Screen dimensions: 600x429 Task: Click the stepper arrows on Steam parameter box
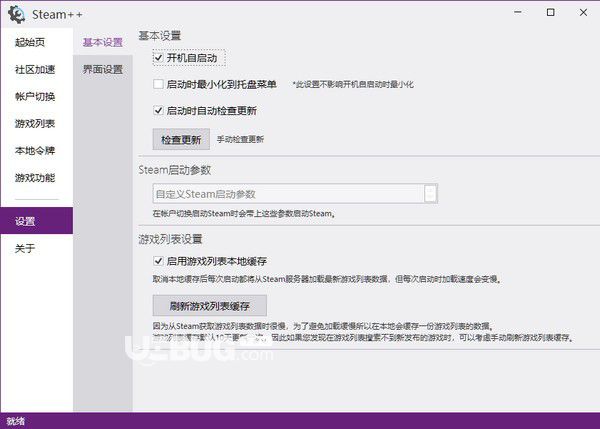[430, 194]
